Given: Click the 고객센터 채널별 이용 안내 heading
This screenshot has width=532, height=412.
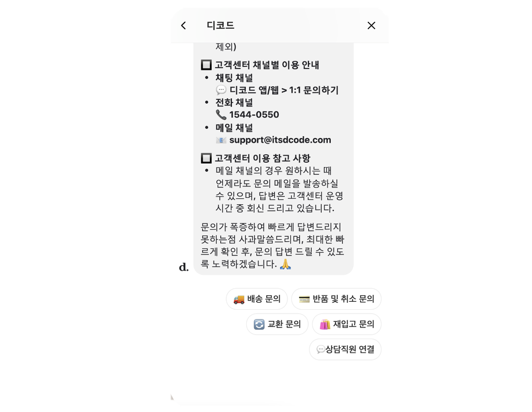Looking at the screenshot, I should [x=267, y=65].
